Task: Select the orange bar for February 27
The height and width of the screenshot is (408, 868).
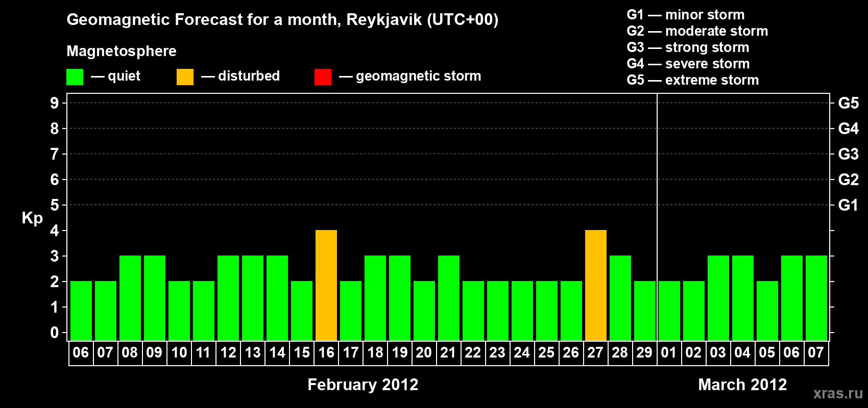Action: tap(596, 285)
